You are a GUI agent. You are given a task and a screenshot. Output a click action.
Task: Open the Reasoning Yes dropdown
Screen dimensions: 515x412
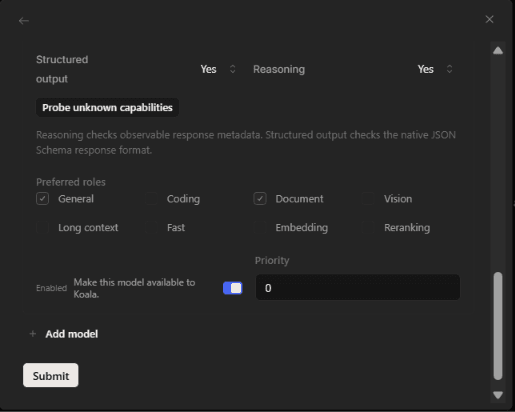[x=435, y=69]
